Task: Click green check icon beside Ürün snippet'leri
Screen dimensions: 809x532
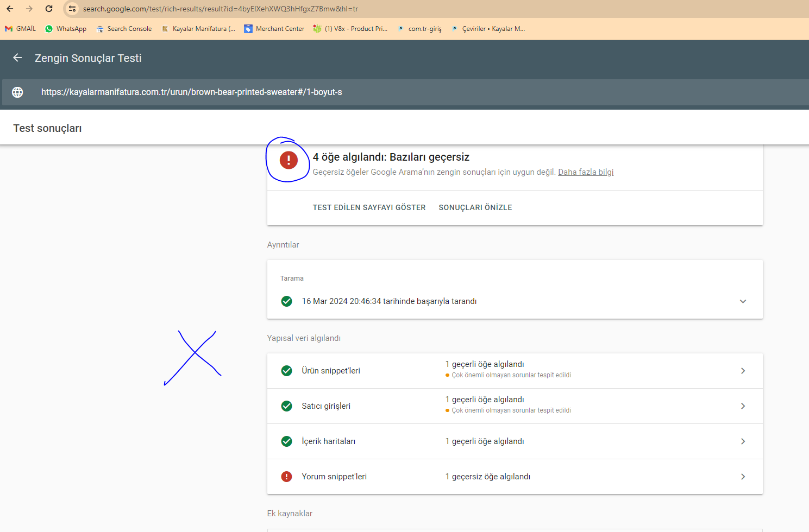Action: [x=287, y=371]
